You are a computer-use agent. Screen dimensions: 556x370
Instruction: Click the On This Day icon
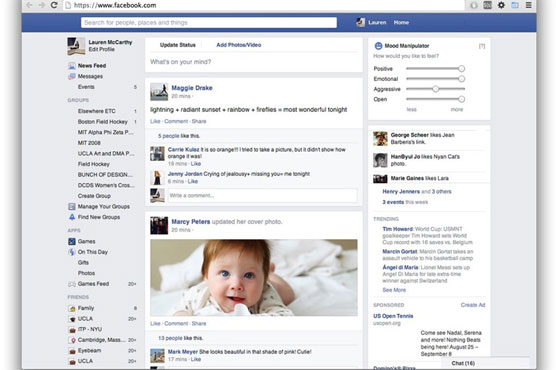point(72,252)
